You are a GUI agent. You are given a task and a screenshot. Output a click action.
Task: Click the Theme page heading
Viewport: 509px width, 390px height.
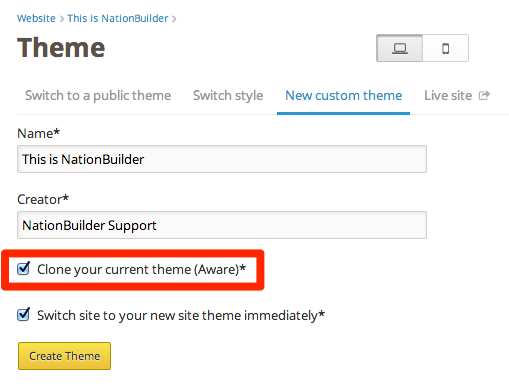(61, 48)
